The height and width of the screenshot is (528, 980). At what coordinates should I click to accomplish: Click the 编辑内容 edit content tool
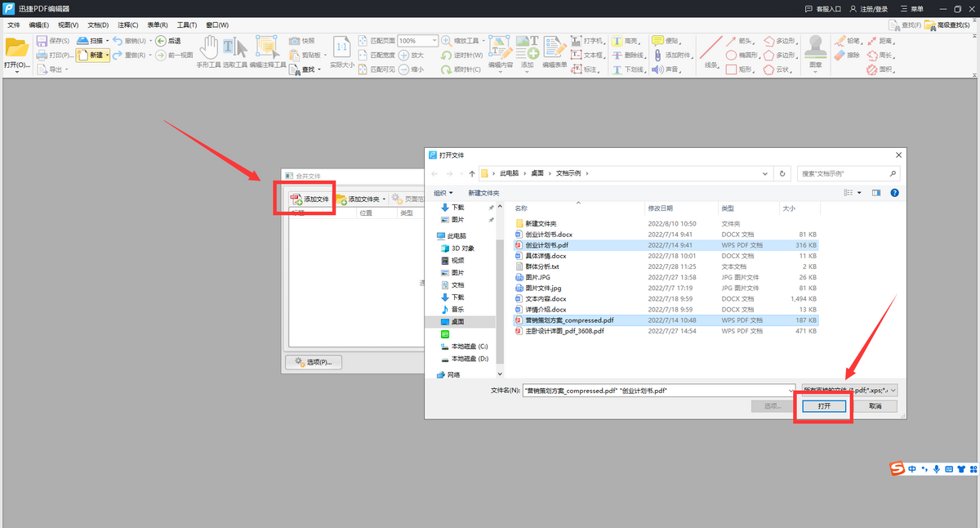click(x=500, y=52)
